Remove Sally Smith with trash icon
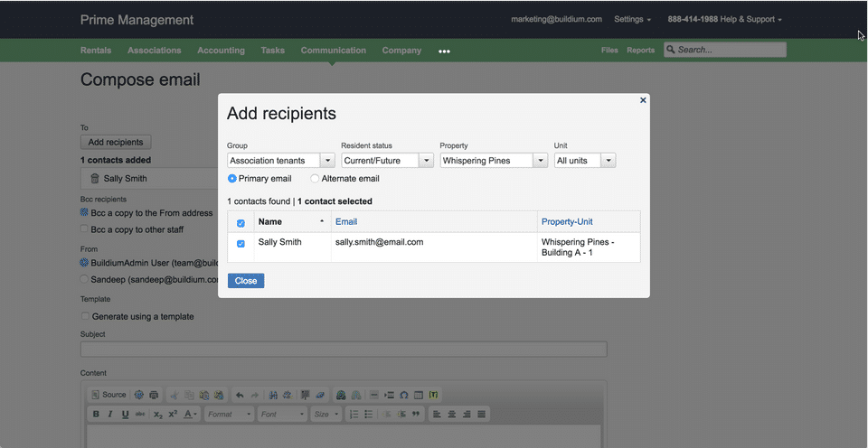The width and height of the screenshot is (868, 448). (95, 179)
